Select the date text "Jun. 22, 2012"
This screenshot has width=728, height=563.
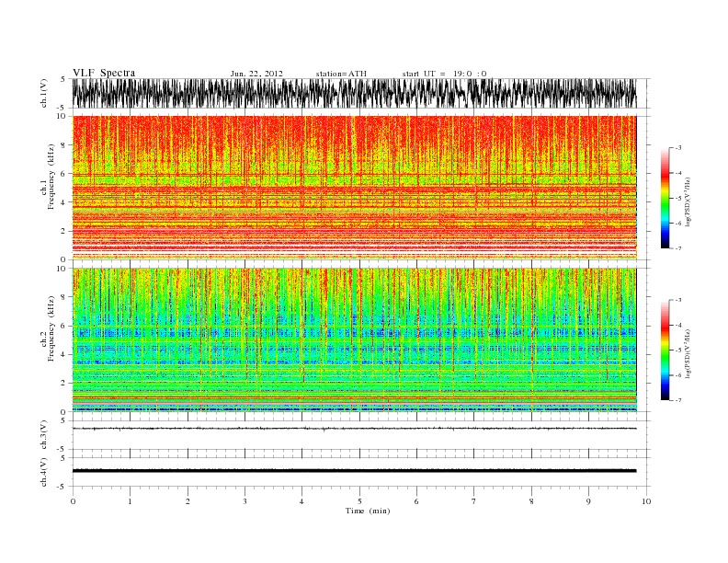pyautogui.click(x=256, y=74)
